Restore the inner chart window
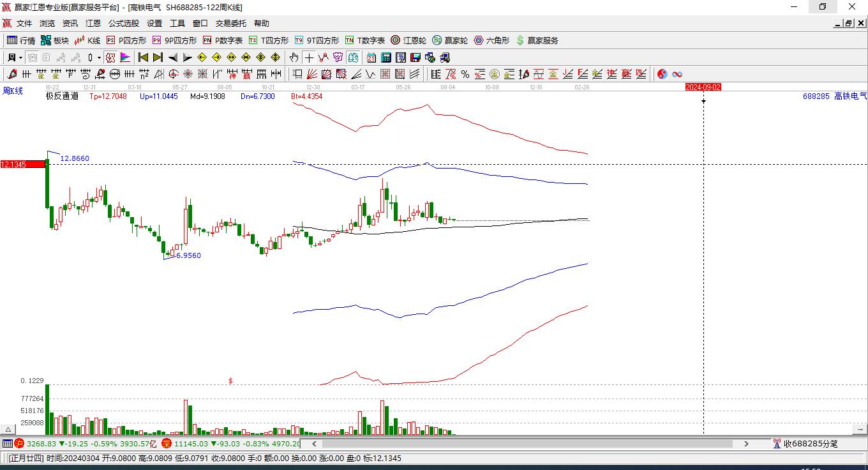The height and width of the screenshot is (470, 868). click(x=849, y=24)
